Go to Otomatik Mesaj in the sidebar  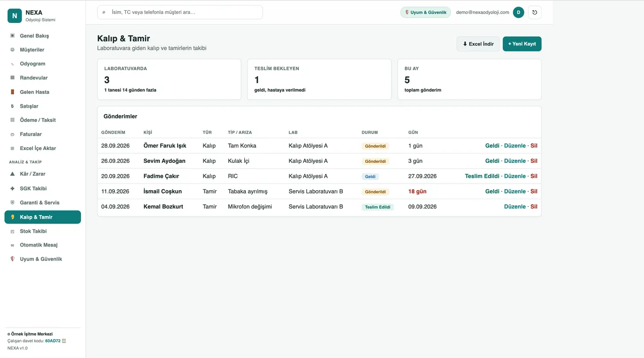pyautogui.click(x=43, y=245)
